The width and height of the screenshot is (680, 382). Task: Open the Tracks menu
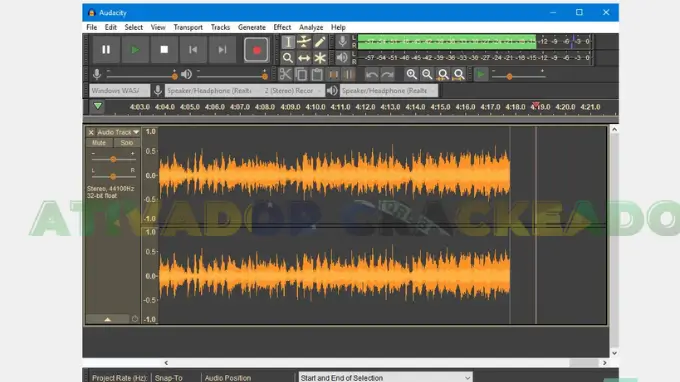point(220,27)
